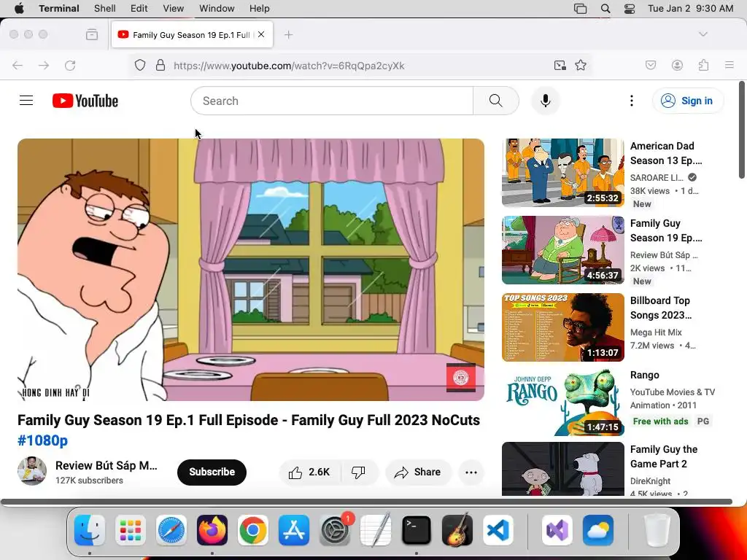Click the Rango title text

pyautogui.click(x=645, y=375)
